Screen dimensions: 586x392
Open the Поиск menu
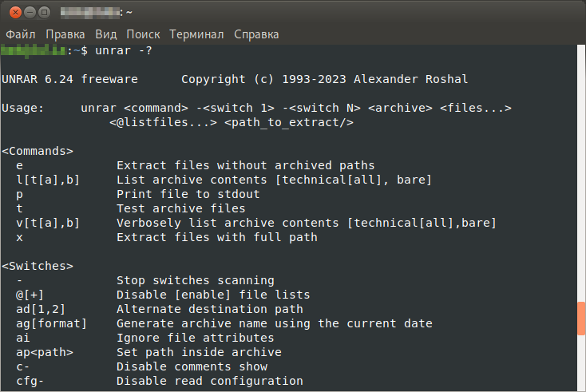(x=143, y=34)
